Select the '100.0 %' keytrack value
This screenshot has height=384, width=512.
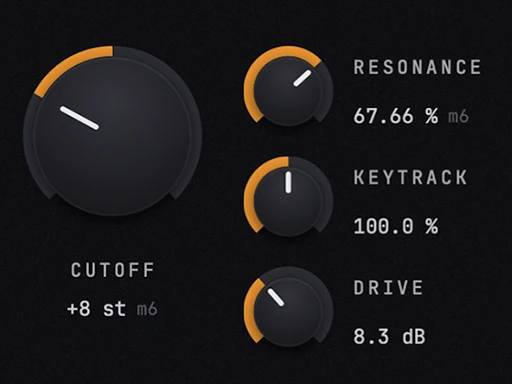(396, 226)
